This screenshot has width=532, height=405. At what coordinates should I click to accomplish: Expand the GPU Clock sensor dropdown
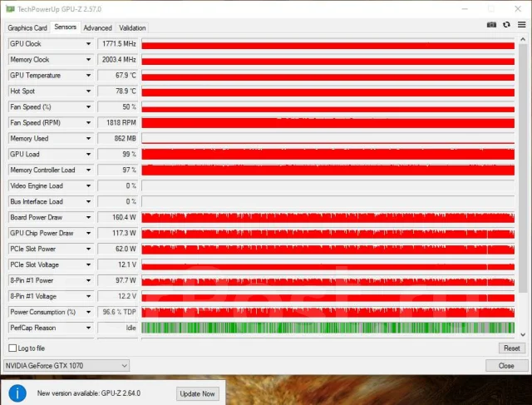(88, 44)
